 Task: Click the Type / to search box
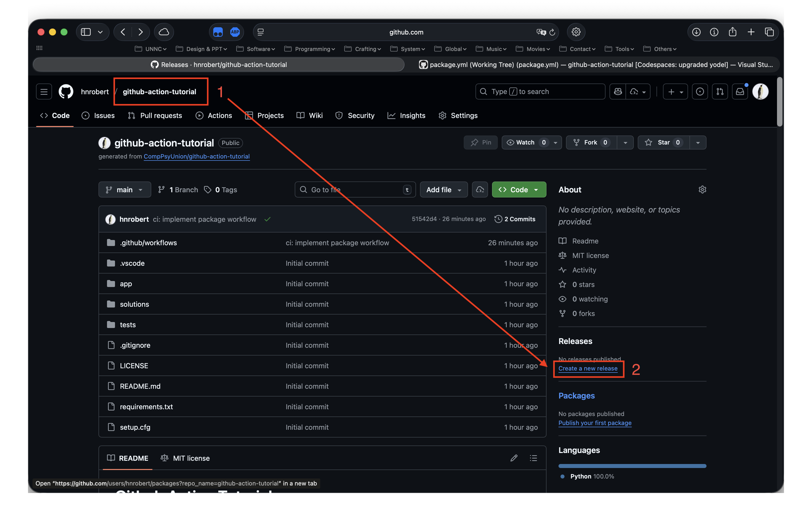click(540, 91)
